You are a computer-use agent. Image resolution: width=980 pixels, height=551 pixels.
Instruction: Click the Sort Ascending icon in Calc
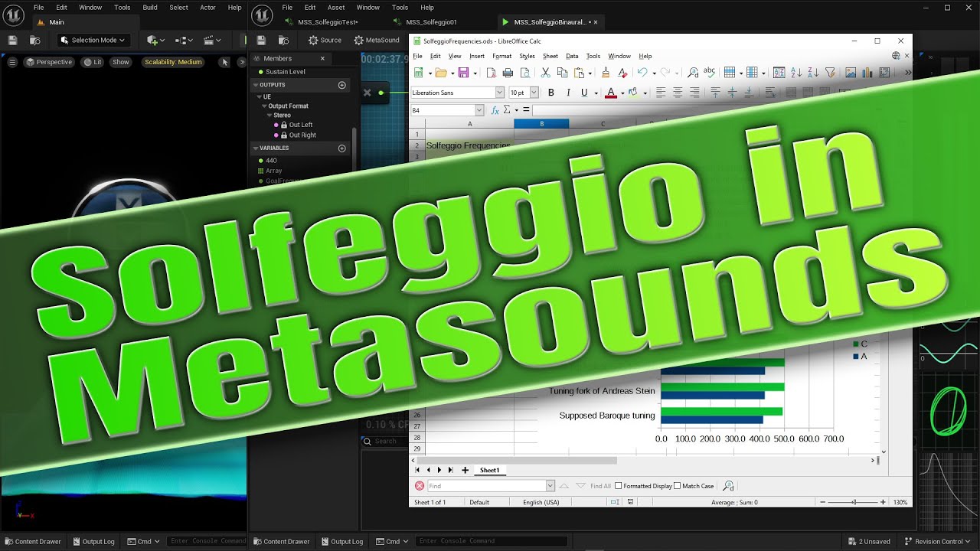coord(796,73)
